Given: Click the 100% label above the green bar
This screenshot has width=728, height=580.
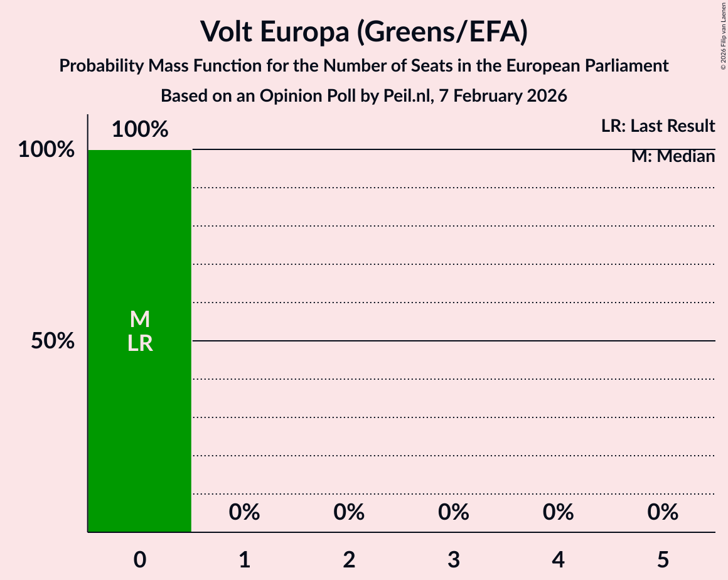Looking at the screenshot, I should [139, 130].
